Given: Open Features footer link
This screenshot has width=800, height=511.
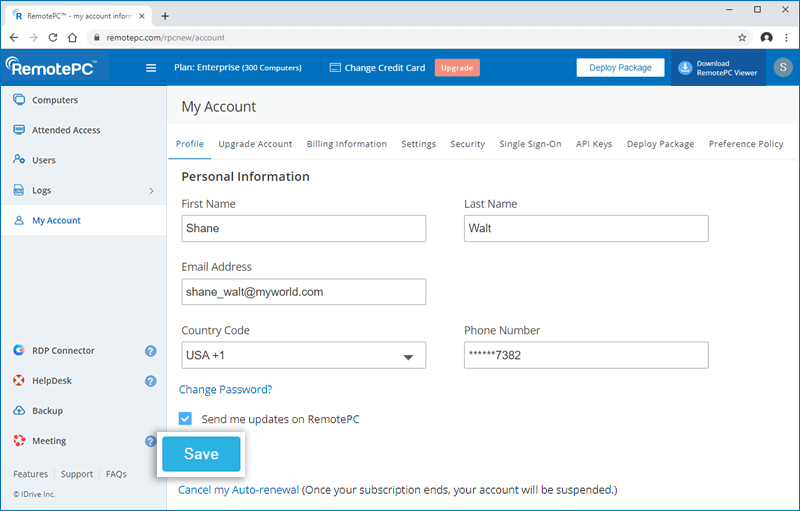Looking at the screenshot, I should (31, 474).
